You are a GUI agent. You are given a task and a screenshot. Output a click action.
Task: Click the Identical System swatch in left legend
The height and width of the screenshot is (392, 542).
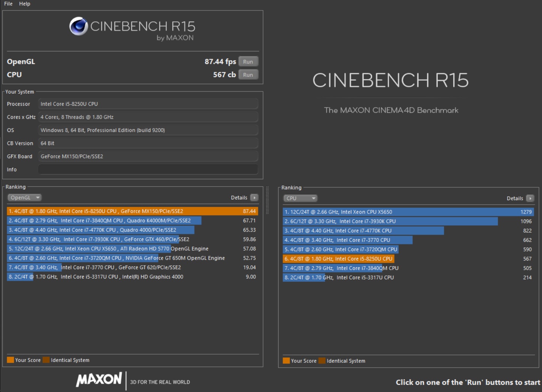46,360
